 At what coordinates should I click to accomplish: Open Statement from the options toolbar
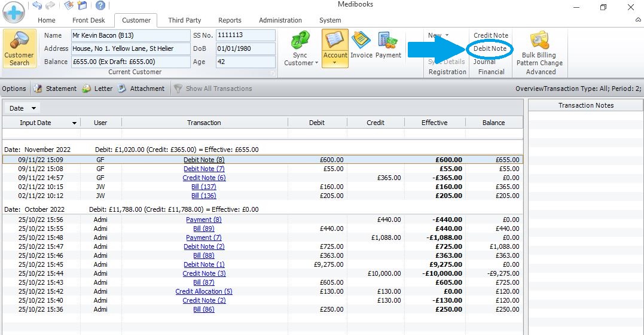55,89
